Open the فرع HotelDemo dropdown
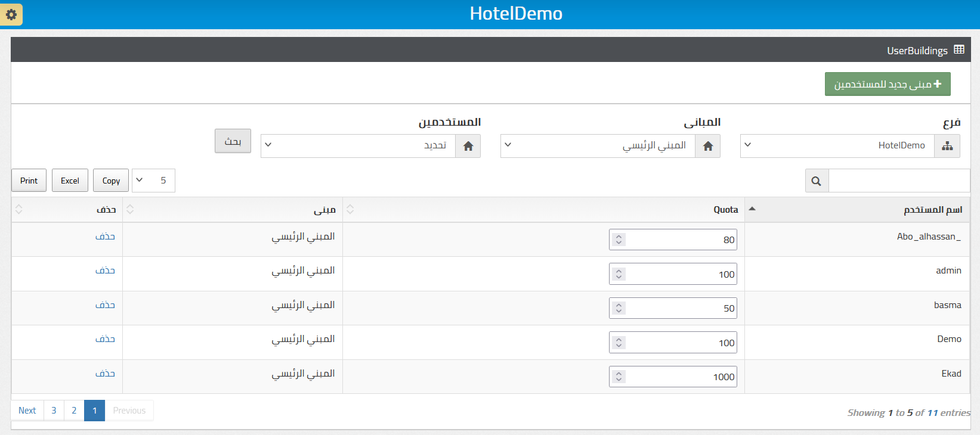980x435 pixels. pos(837,146)
